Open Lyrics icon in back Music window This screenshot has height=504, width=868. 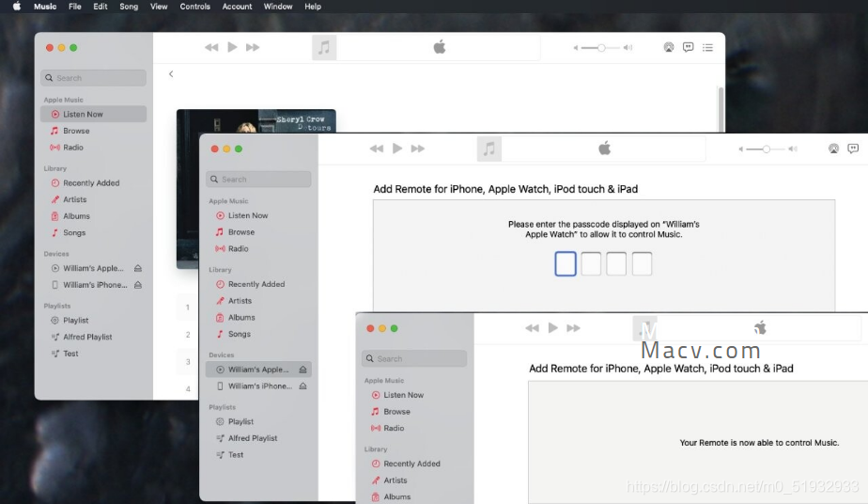688,48
